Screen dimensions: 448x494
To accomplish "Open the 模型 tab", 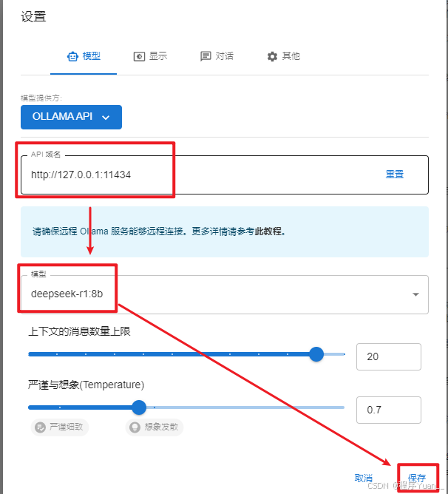I will [x=84, y=56].
